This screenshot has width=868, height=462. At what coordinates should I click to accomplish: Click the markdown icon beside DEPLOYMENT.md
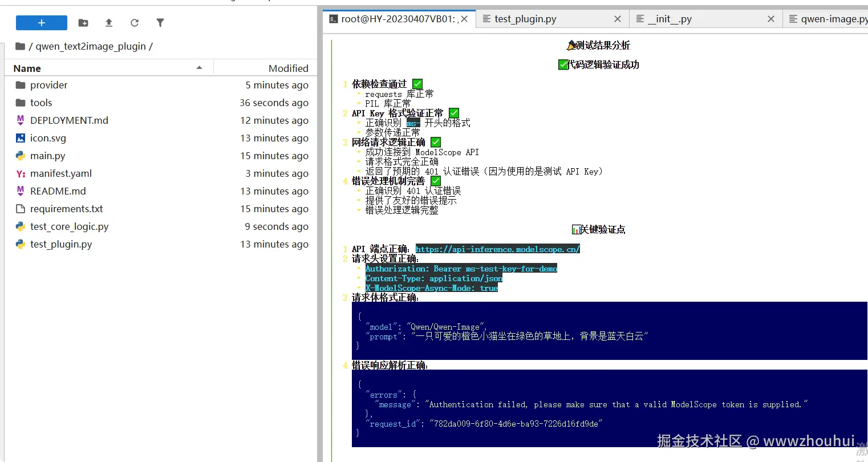pos(21,120)
